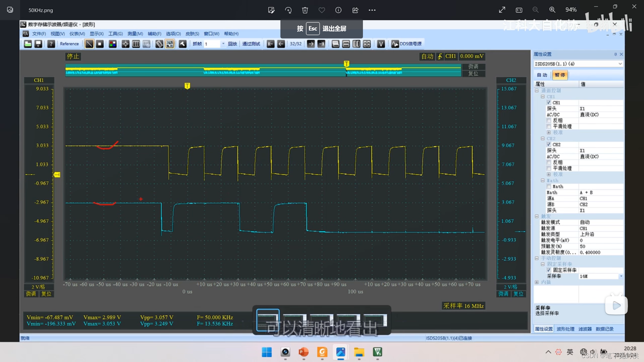Click the CH1 复位 reset button
This screenshot has width=644, height=362.
(46, 294)
